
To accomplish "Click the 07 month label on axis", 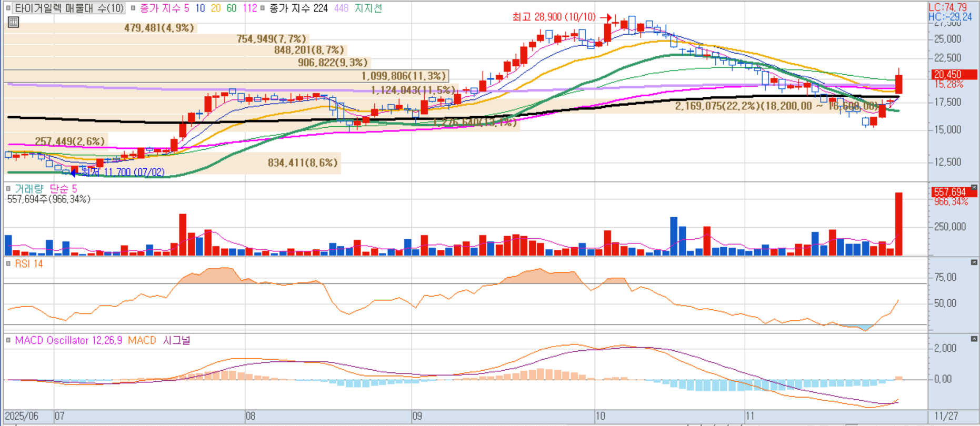I will (x=59, y=416).
